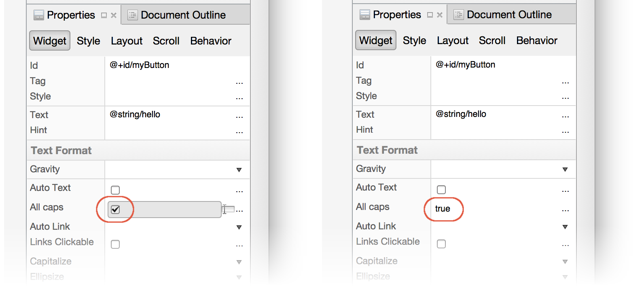Click the Properties panel icon in left panel
The image size is (644, 286).
(x=39, y=15)
